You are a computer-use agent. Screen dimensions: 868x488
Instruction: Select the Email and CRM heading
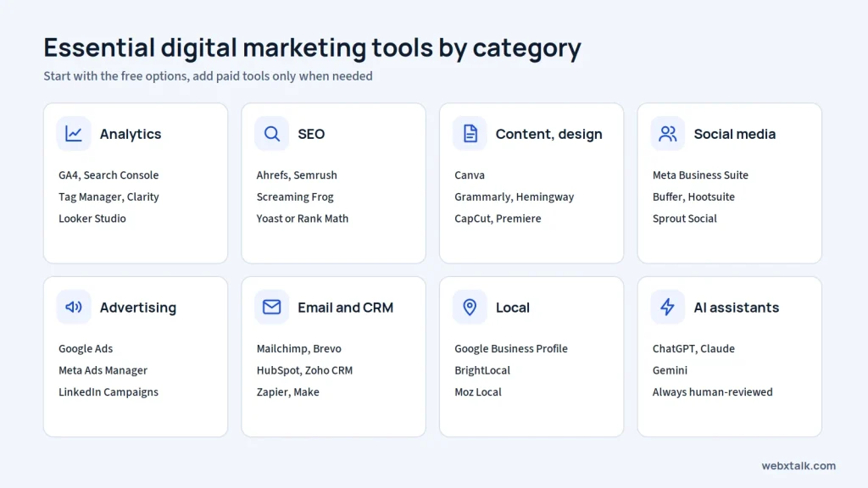click(x=346, y=308)
